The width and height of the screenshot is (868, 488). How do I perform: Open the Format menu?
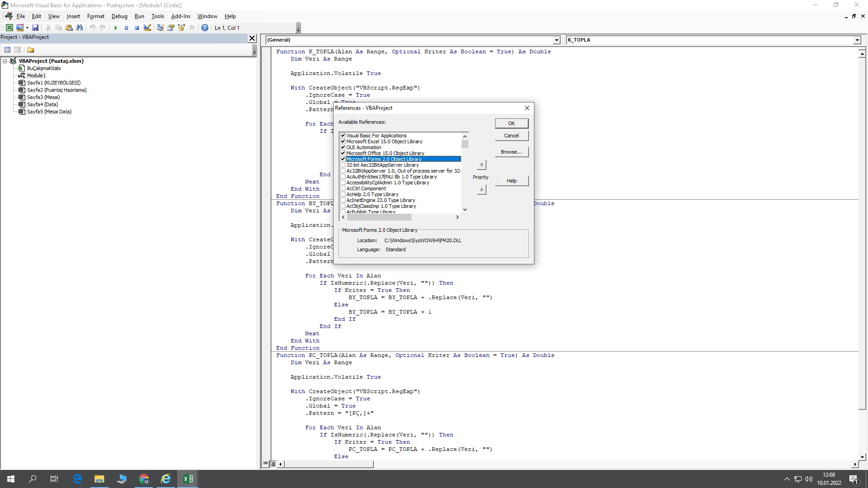pos(95,16)
